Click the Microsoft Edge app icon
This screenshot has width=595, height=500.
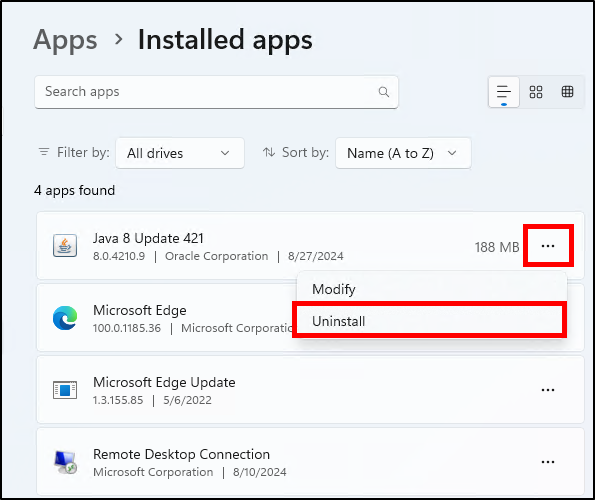(x=65, y=318)
